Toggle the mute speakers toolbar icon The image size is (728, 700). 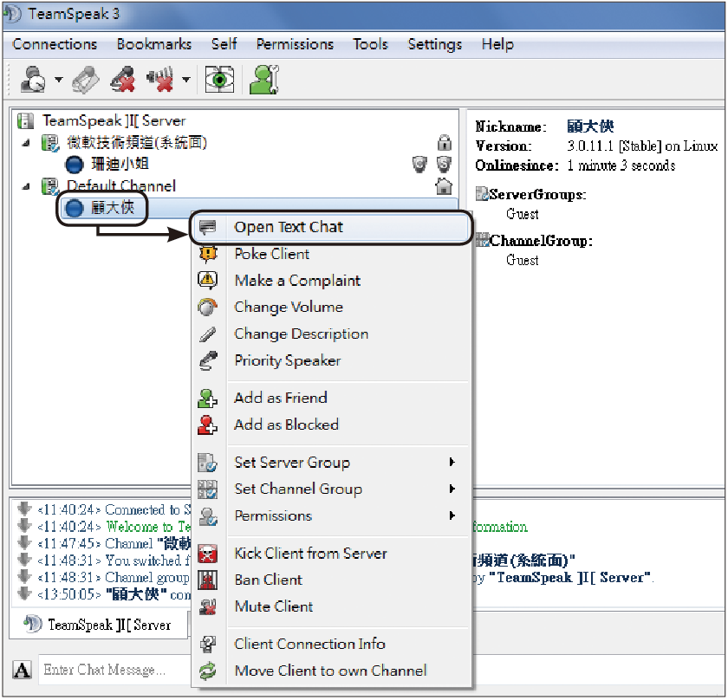[x=159, y=80]
